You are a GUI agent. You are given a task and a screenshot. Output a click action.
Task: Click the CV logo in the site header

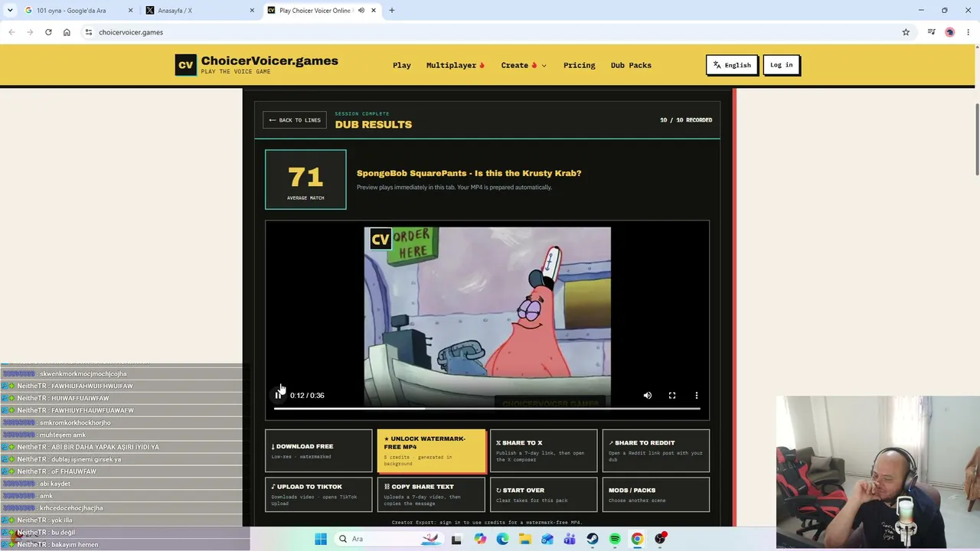click(186, 65)
